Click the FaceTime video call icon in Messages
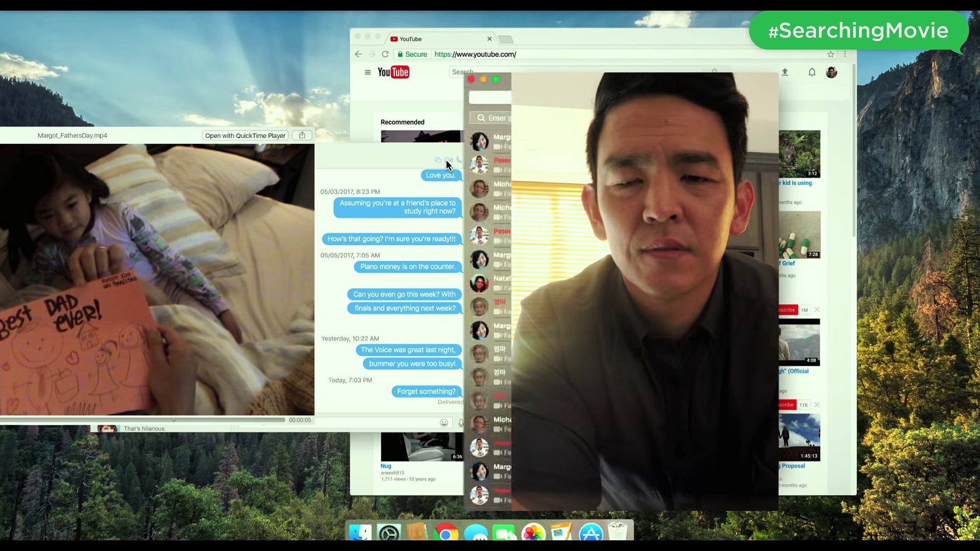Screen dimensions: 980x551 click(x=449, y=160)
